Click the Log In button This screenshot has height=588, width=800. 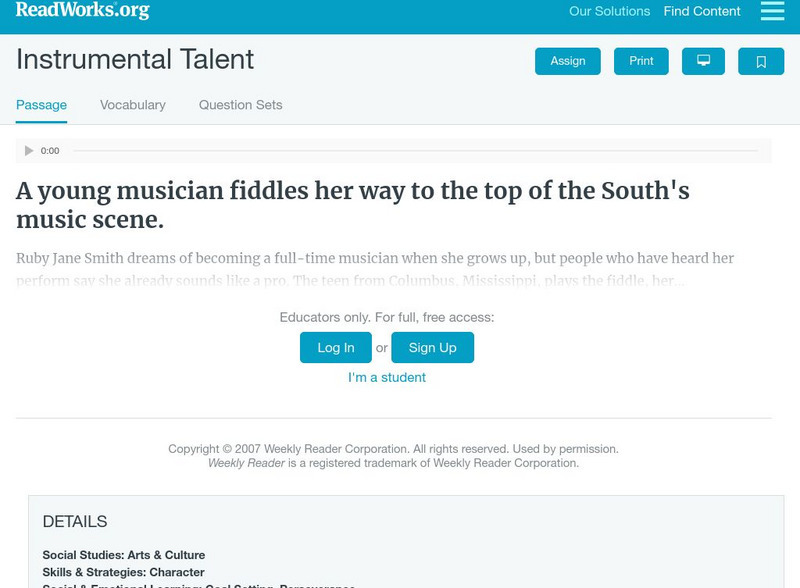(336, 347)
